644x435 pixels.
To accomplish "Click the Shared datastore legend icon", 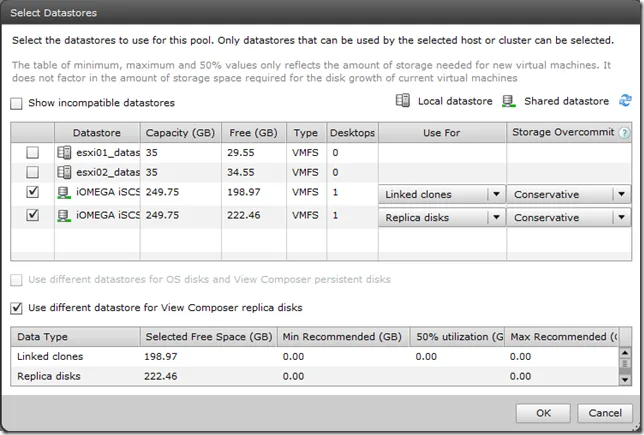I will pyautogui.click(x=508, y=101).
